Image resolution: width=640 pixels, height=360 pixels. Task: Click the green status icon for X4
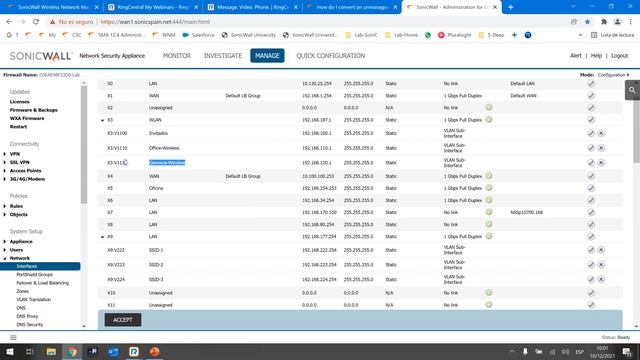pyautogui.click(x=489, y=176)
